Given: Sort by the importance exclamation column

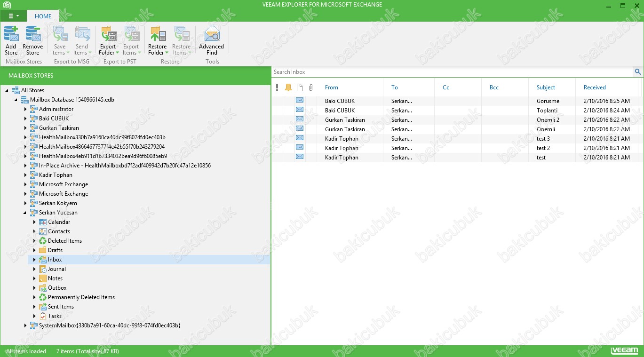Looking at the screenshot, I should [x=278, y=87].
